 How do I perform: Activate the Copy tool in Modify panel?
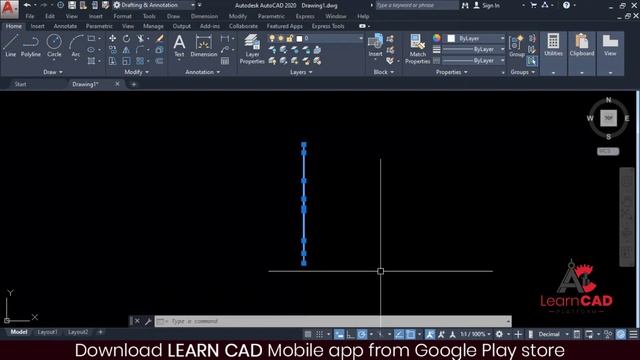[x=112, y=50]
